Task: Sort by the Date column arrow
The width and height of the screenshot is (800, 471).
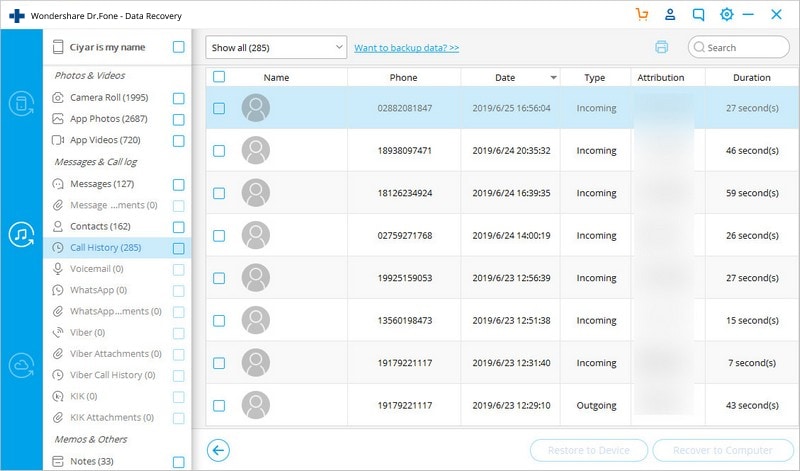Action: [x=554, y=78]
